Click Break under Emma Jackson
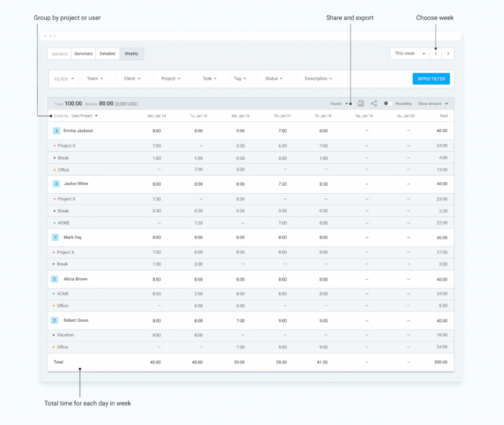 point(63,158)
